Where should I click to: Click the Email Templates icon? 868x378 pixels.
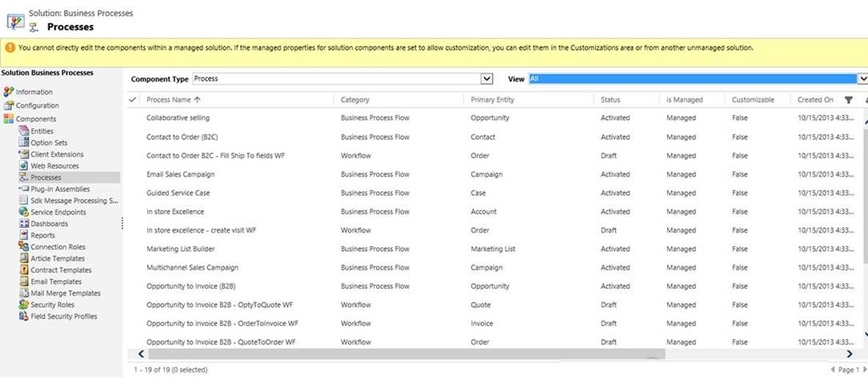[x=24, y=282]
